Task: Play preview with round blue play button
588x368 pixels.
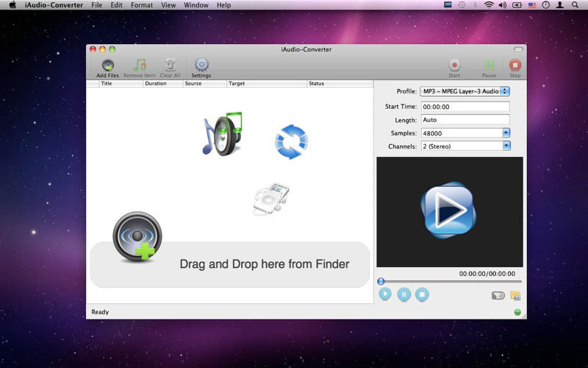Action: [x=385, y=294]
